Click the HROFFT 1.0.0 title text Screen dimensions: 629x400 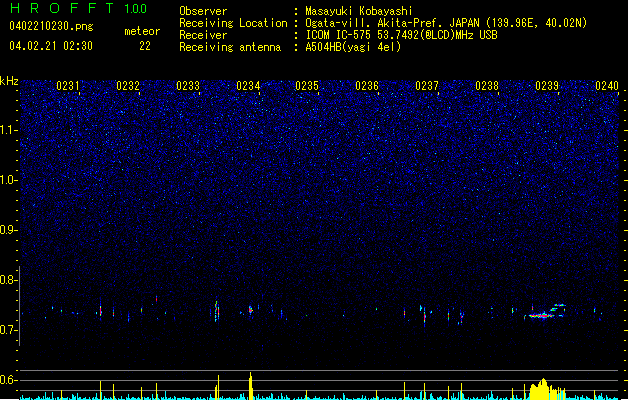79,8
